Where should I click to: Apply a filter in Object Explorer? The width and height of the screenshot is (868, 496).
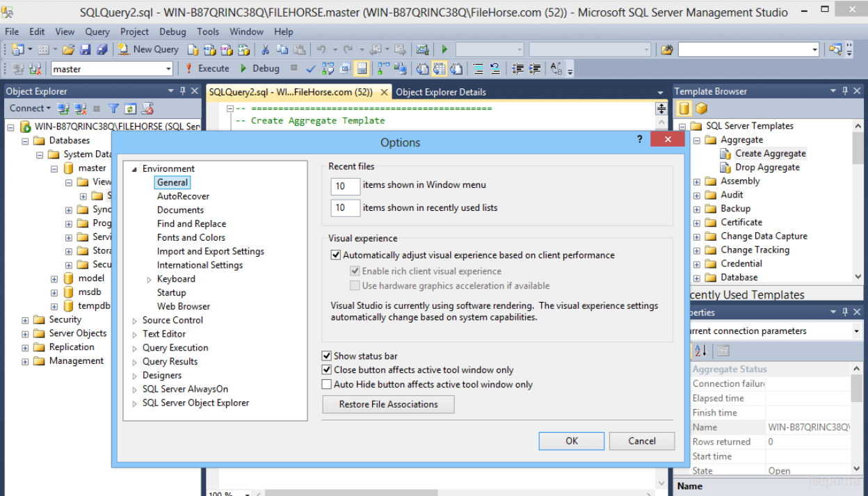(113, 108)
